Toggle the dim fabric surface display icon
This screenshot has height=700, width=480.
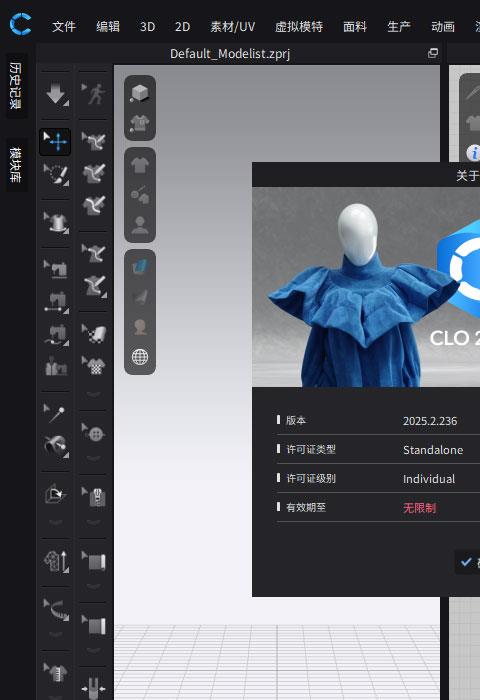(x=140, y=297)
